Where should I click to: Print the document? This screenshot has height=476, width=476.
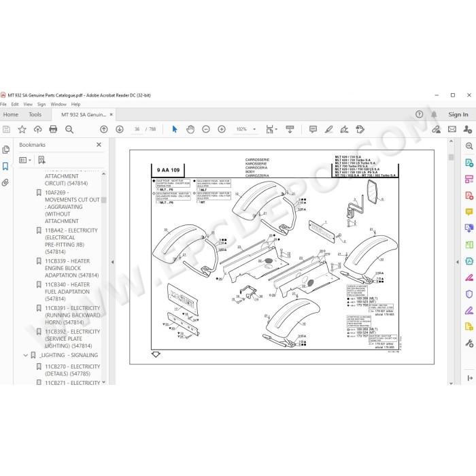(x=53, y=130)
